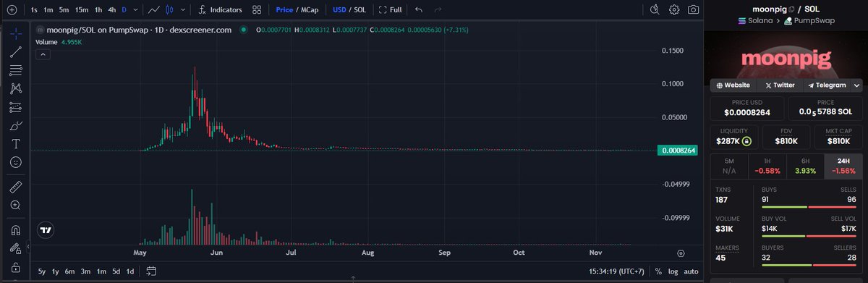This screenshot has width=868, height=283.
Task: Open the moonpig Twitter link
Action: 780,85
